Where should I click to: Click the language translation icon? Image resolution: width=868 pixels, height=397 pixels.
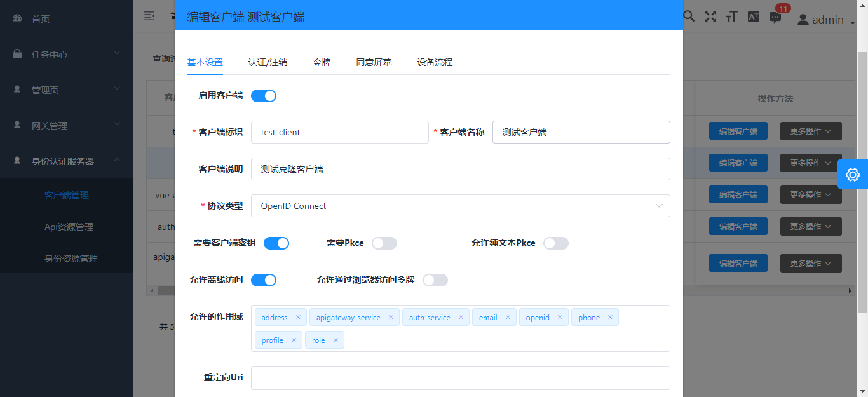click(754, 17)
